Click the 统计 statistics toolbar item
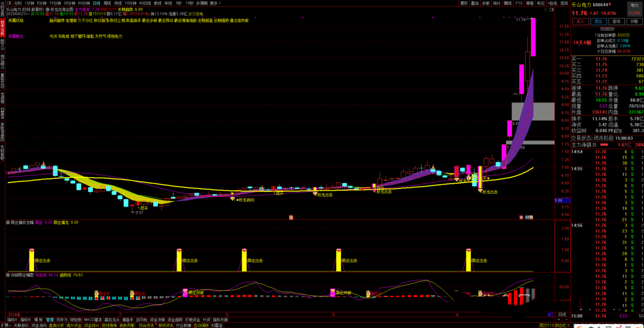Viewport: 644px width, 328px height. coord(497,3)
